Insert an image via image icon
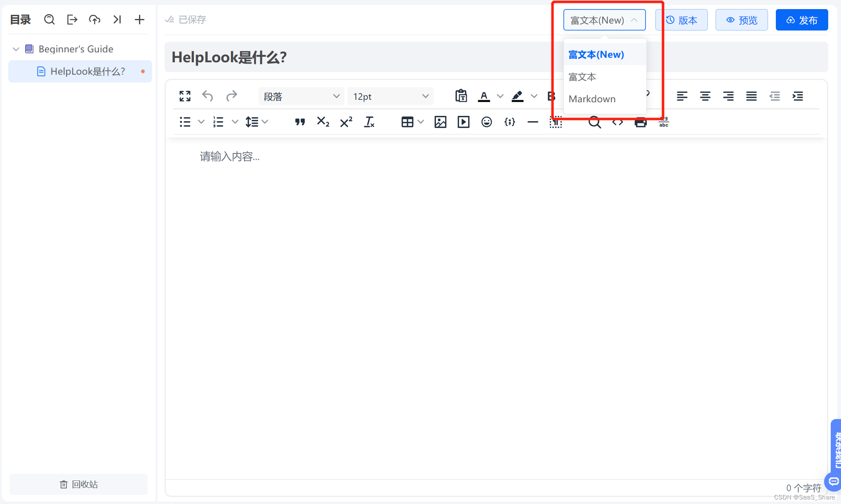Viewport: 841px width, 504px height. click(x=440, y=122)
